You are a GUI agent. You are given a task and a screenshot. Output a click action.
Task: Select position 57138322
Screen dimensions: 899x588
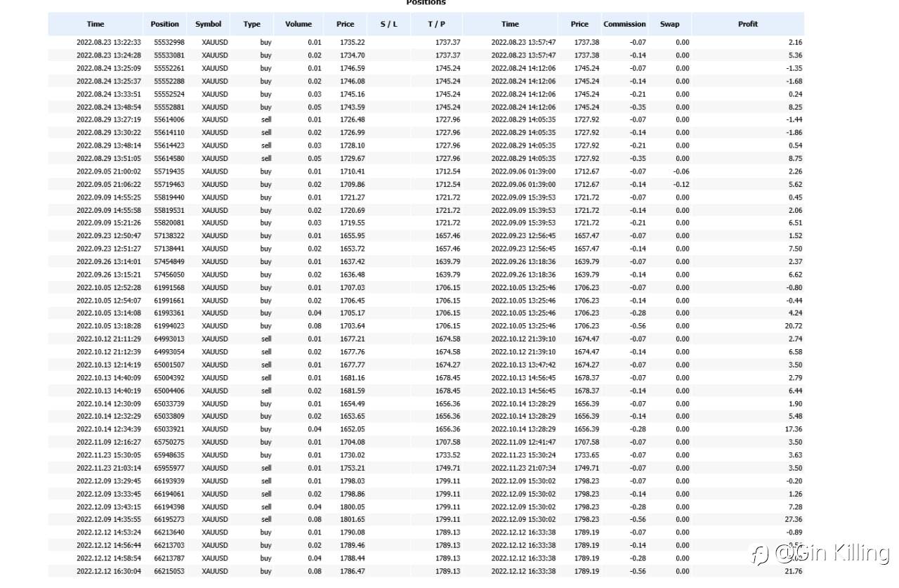169,235
